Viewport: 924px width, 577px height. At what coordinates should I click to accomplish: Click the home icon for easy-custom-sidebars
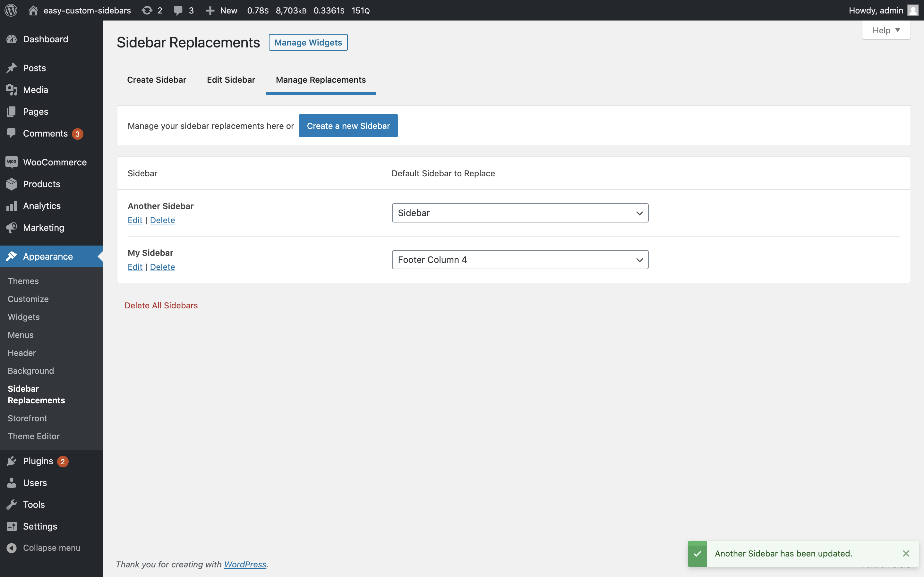(33, 10)
